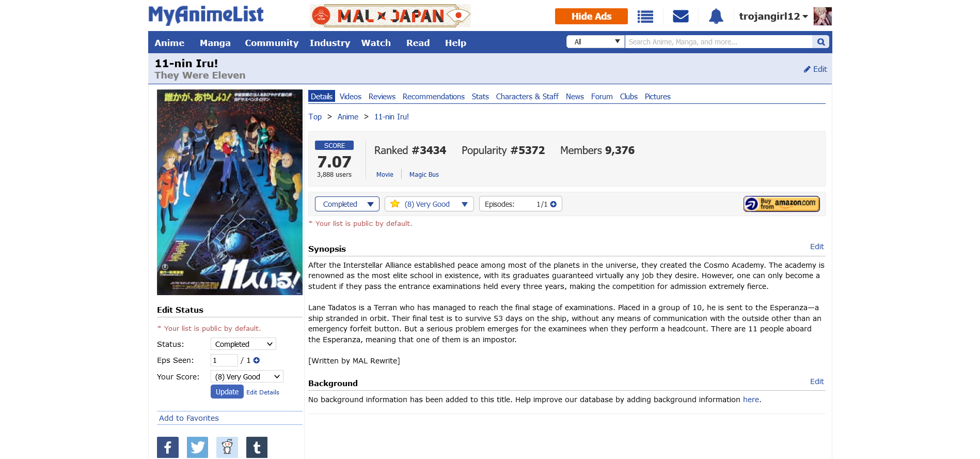Screen dimensions: 980x459
Task: Increment episodes with plus icon beside 1/1
Action: (x=554, y=204)
